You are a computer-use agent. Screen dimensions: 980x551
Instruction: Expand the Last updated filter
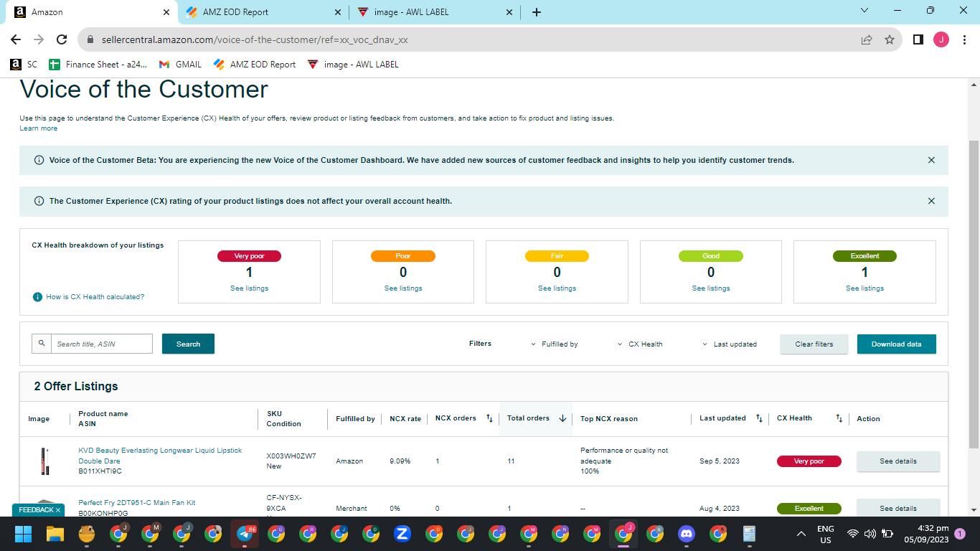click(730, 344)
